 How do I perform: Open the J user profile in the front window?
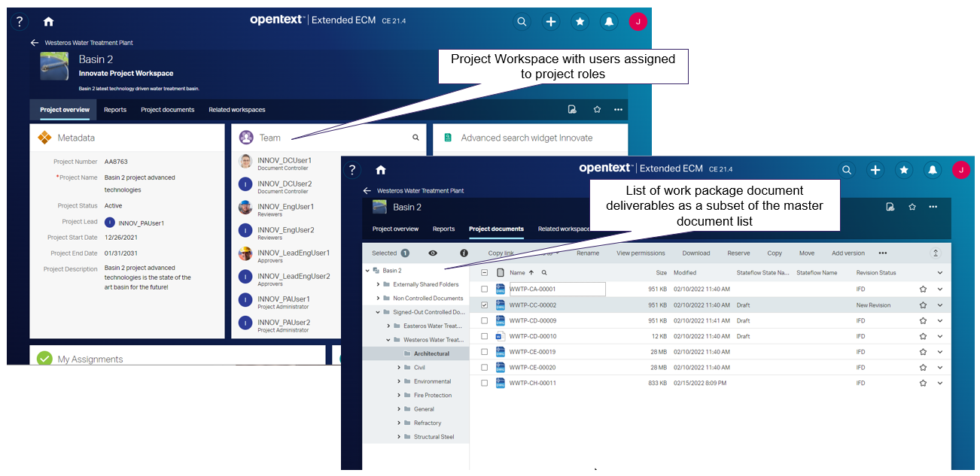coord(961,170)
